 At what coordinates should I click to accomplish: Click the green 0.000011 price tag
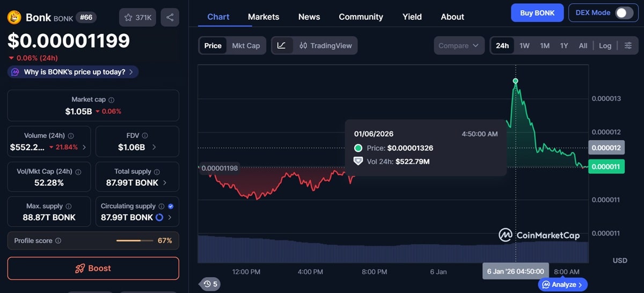[x=606, y=167]
